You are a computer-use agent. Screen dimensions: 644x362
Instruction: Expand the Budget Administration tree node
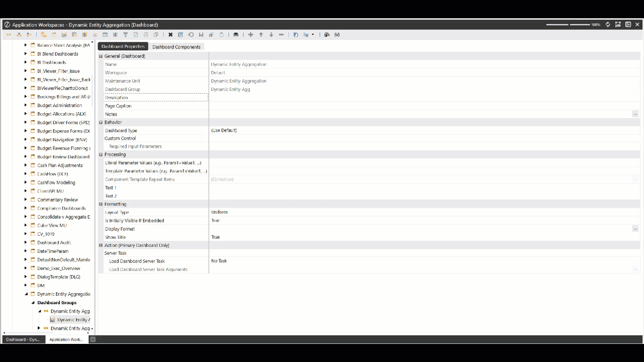(26, 106)
